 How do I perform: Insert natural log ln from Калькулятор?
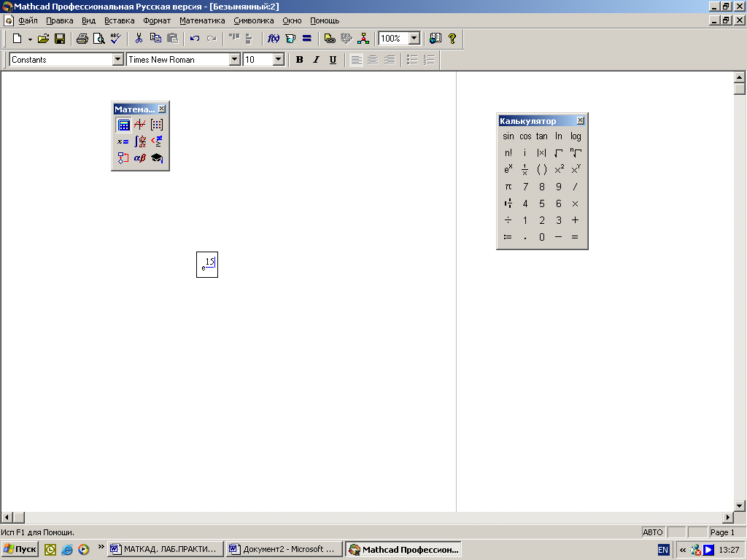pos(558,136)
